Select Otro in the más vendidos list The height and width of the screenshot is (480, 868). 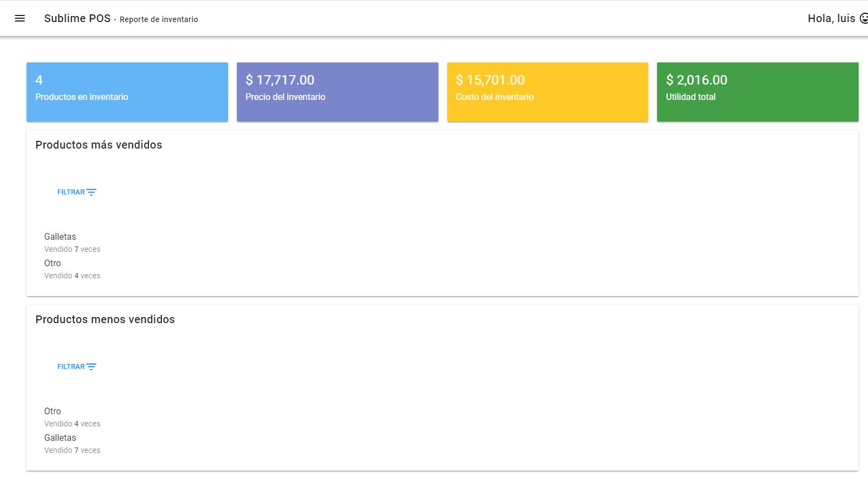tap(52, 263)
